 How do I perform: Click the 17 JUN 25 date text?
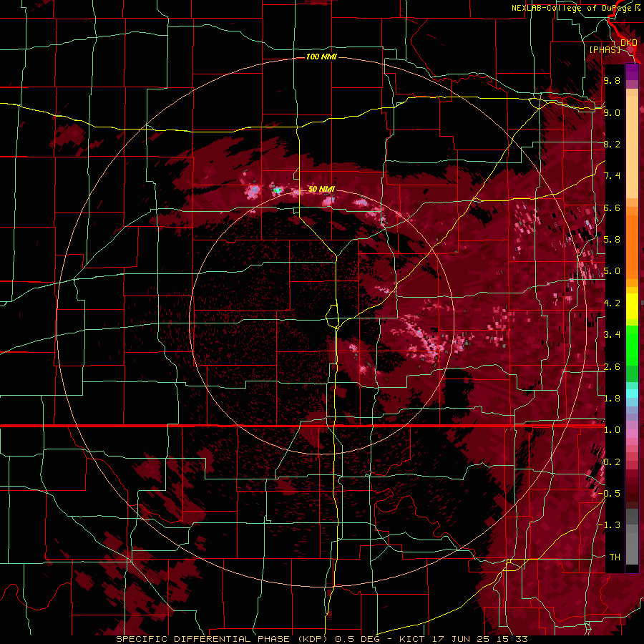[461, 639]
